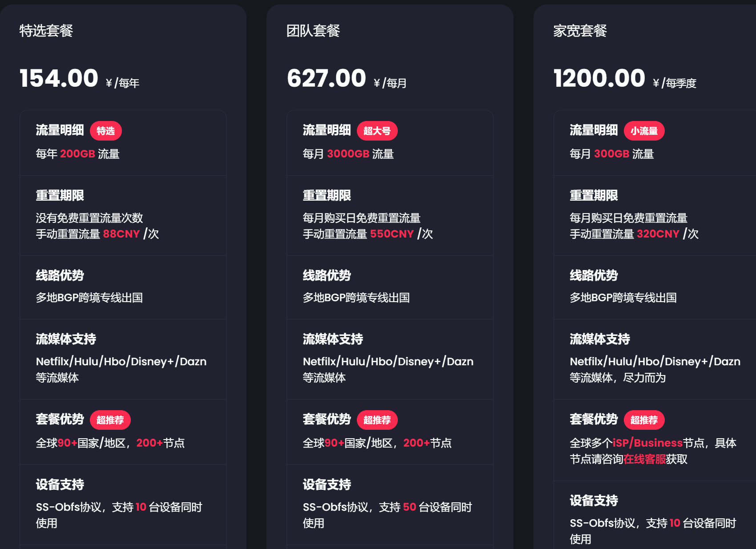Click the 1200.00 quarterly price
This screenshot has height=549, width=756.
[599, 78]
